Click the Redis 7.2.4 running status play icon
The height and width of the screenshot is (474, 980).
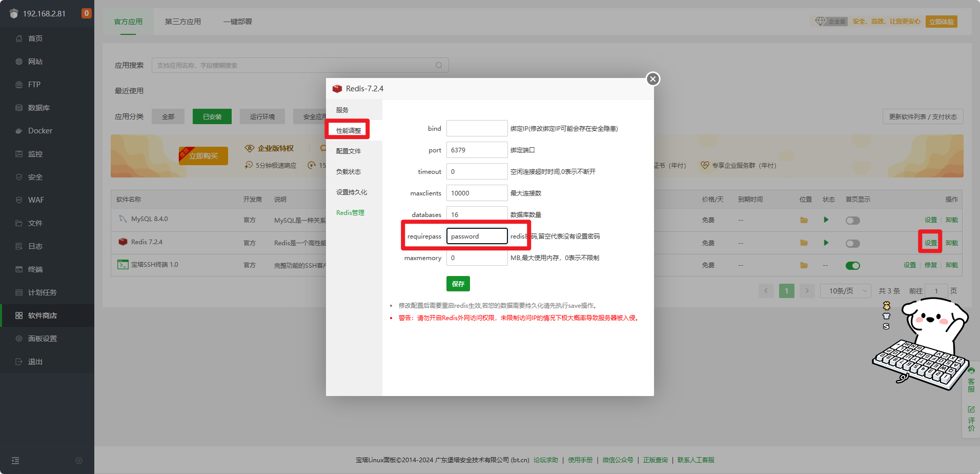[826, 243]
